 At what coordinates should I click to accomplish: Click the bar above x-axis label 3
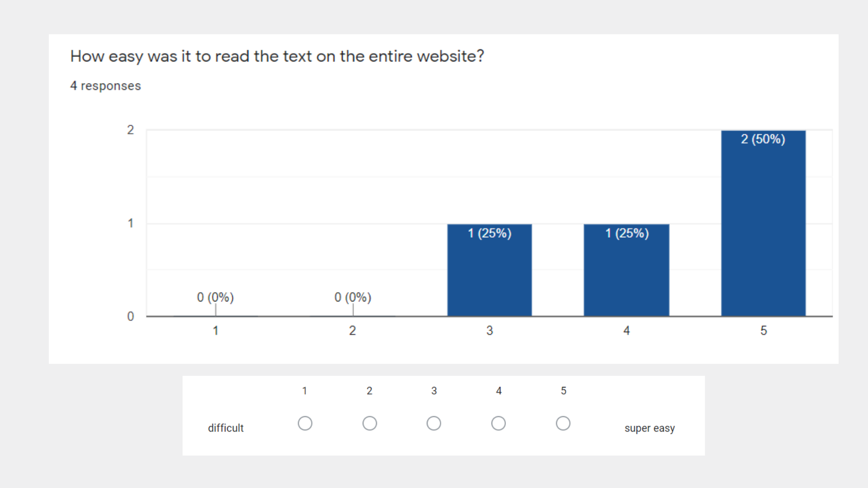coord(490,271)
